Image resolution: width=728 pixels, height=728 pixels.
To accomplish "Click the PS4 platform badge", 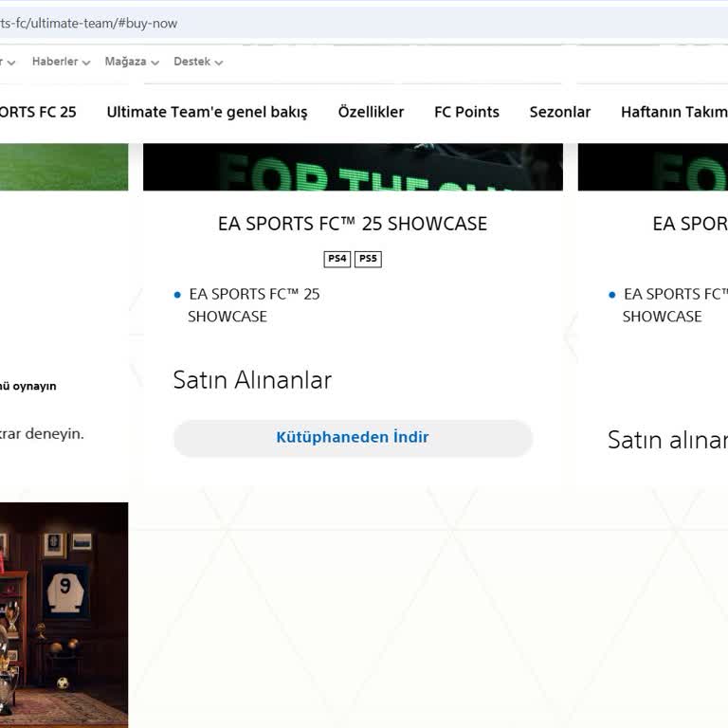I will (x=337, y=259).
